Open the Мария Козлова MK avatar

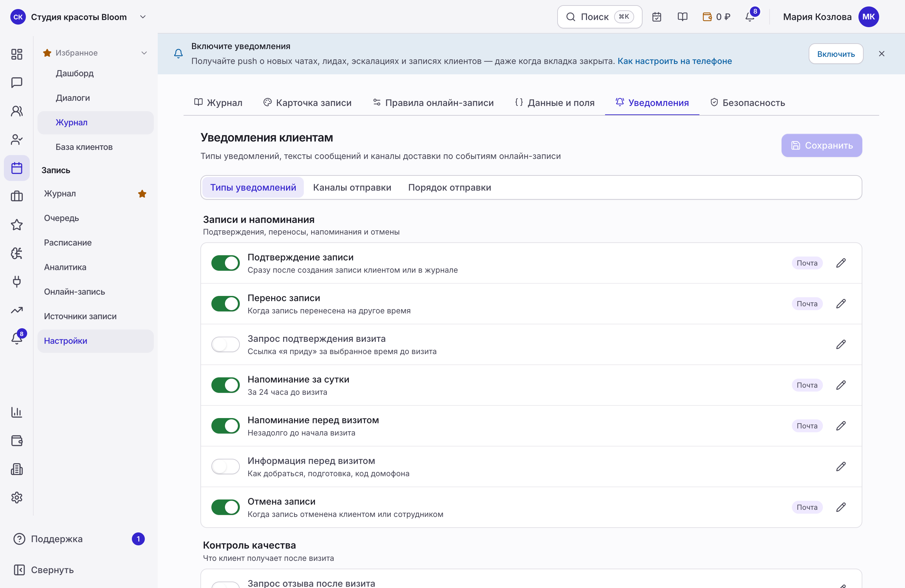(868, 17)
